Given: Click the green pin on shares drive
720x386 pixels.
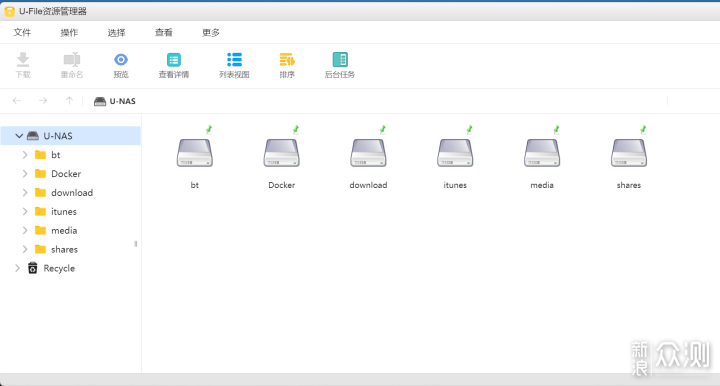Looking at the screenshot, I should [x=643, y=129].
